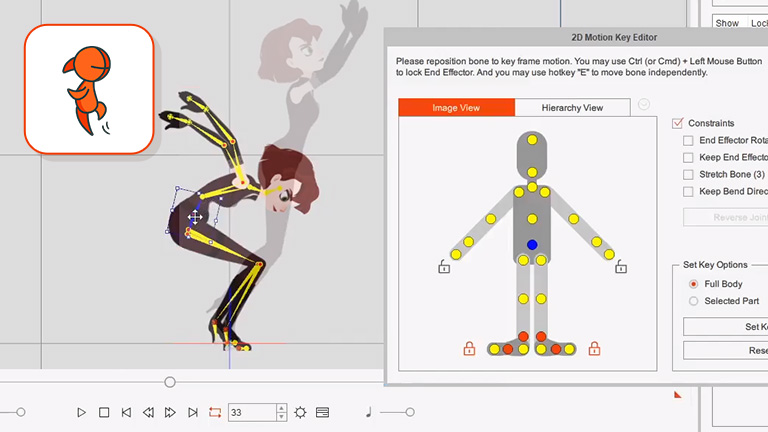Click the red triangle below the dialog corner

click(677, 394)
